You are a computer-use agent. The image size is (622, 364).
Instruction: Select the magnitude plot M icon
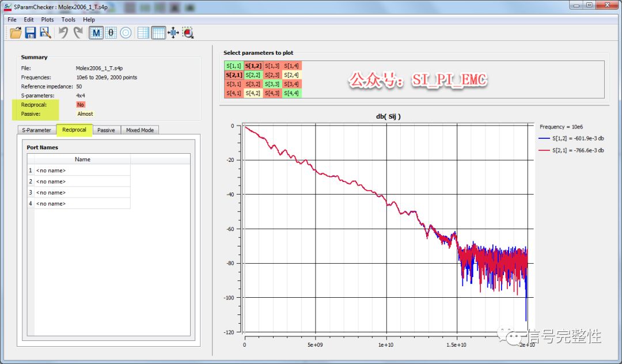[x=96, y=33]
